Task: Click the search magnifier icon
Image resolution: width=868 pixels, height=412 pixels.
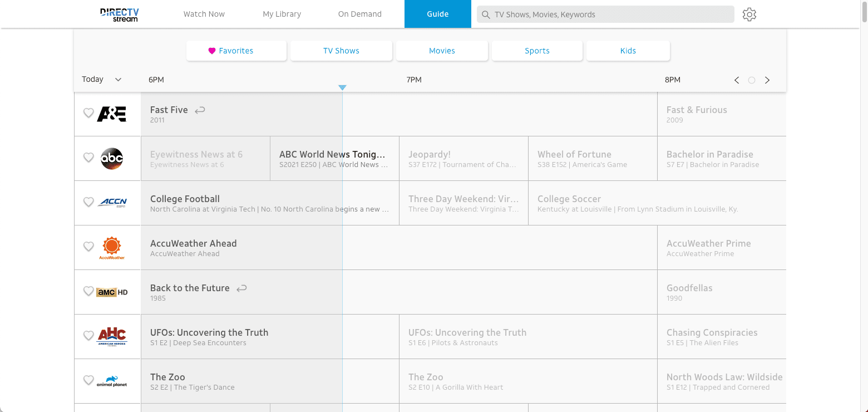Action: (x=486, y=14)
